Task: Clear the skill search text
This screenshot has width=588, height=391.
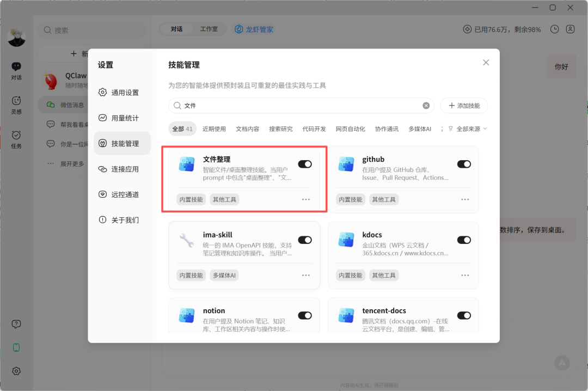Action: point(426,106)
